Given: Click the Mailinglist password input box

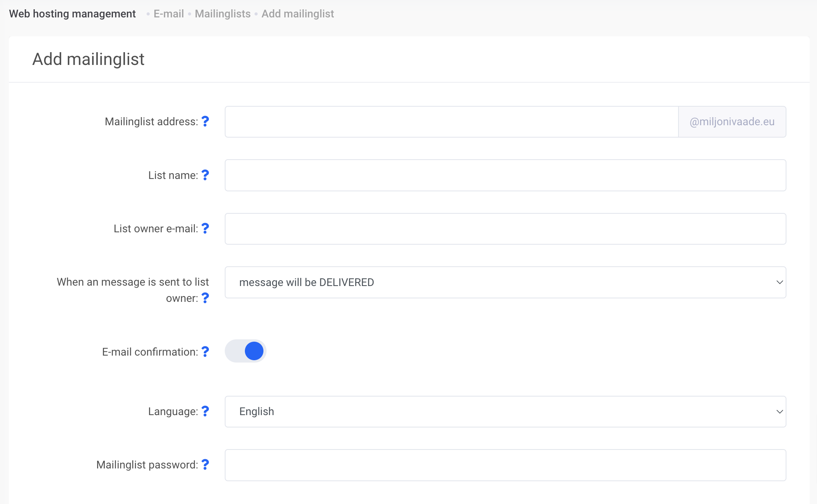Looking at the screenshot, I should (x=505, y=465).
